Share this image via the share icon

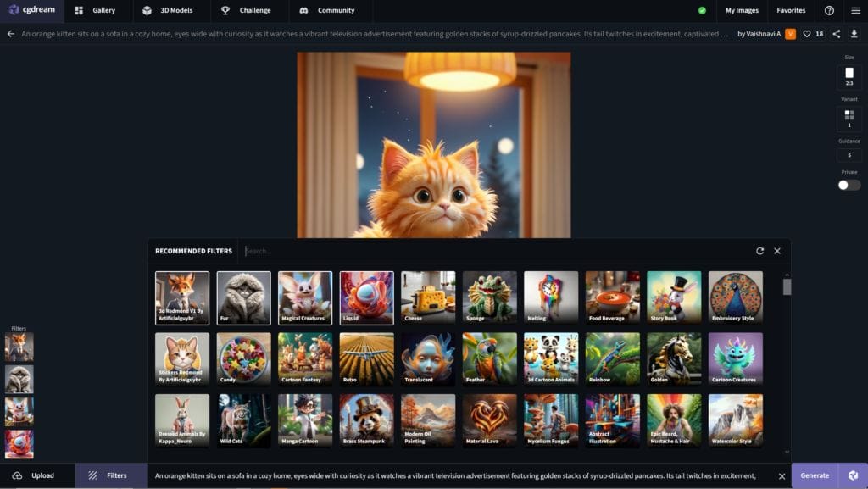(837, 34)
